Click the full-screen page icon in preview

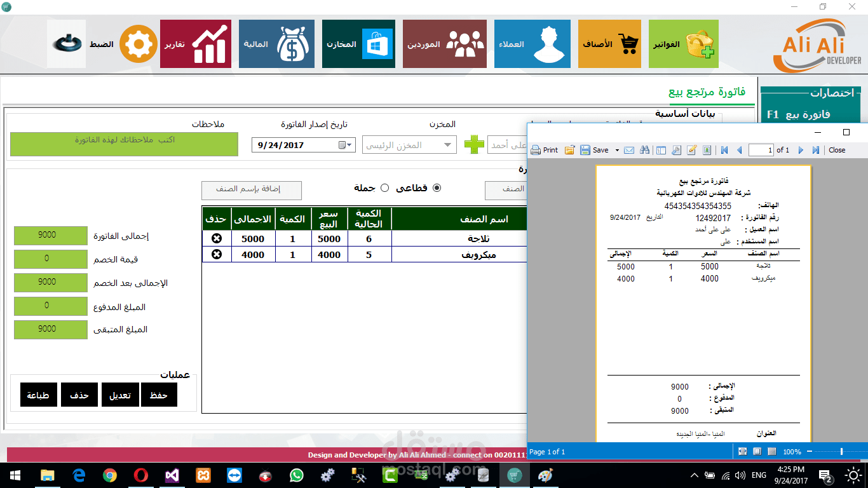(x=707, y=150)
